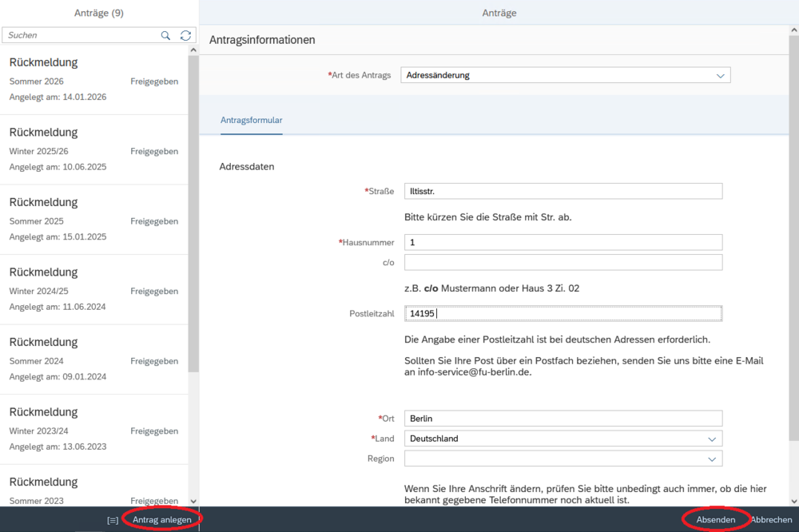Screen dimensions: 799x532
Task: Click the Adressdaten section heading
Action: click(247, 167)
